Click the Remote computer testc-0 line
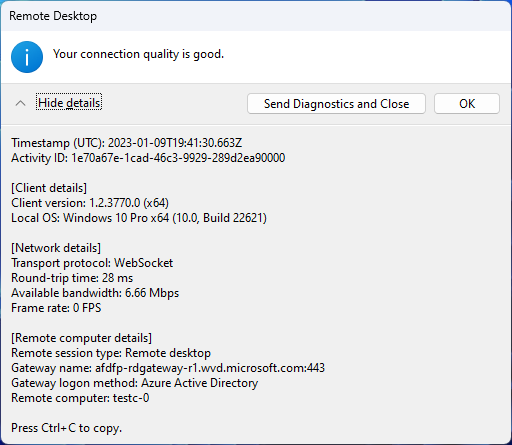The width and height of the screenshot is (512, 445). 80,398
